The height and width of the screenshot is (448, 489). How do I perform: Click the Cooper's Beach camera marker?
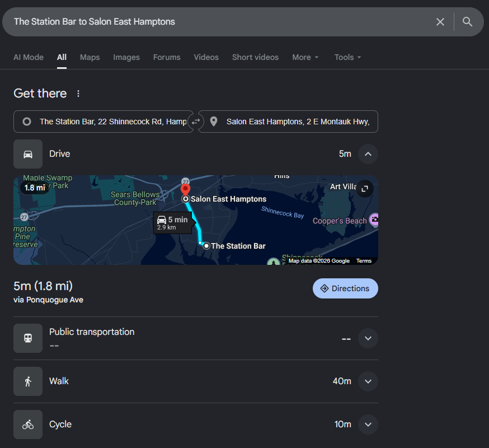[374, 220]
